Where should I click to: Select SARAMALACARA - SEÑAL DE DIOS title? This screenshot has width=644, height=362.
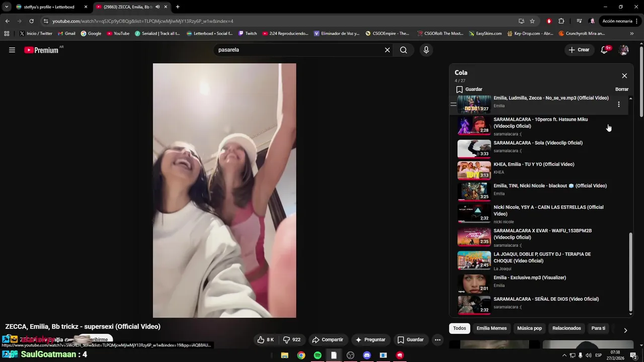546,299
